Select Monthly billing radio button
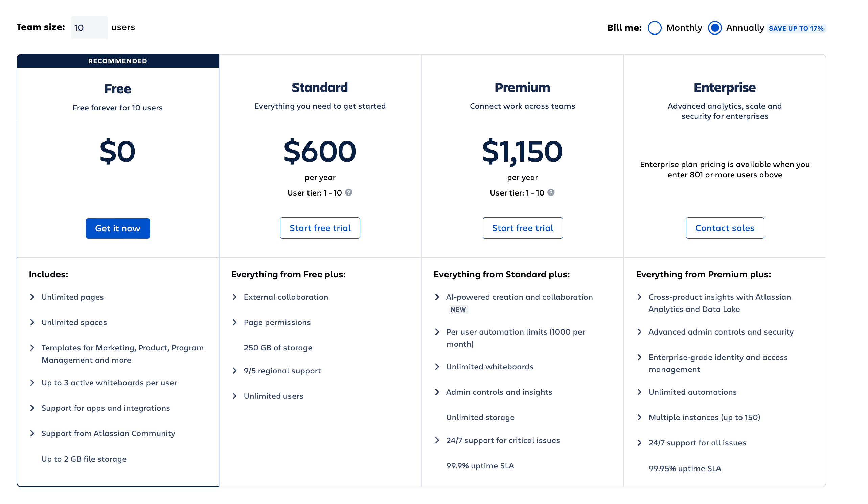Screen dimensions: 868x504 (655, 28)
